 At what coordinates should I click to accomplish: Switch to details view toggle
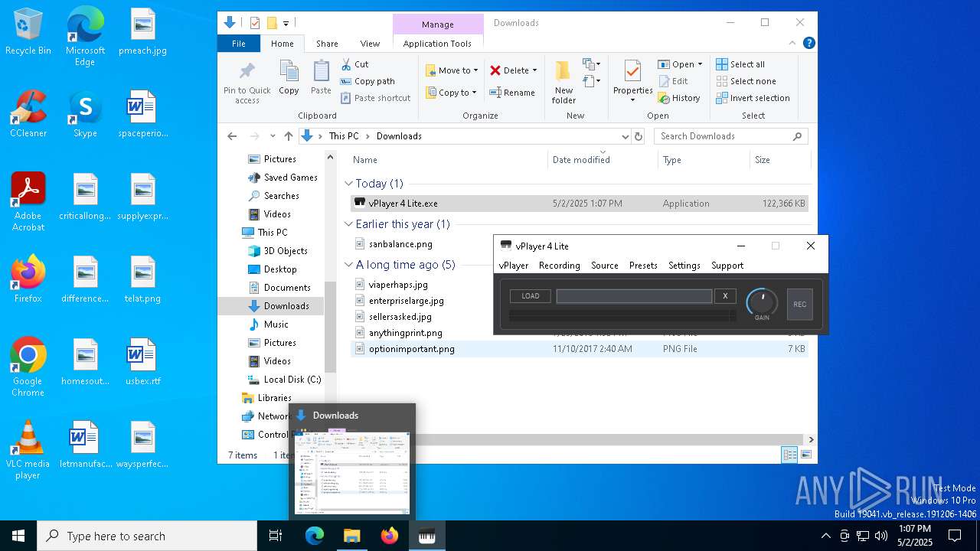click(789, 455)
